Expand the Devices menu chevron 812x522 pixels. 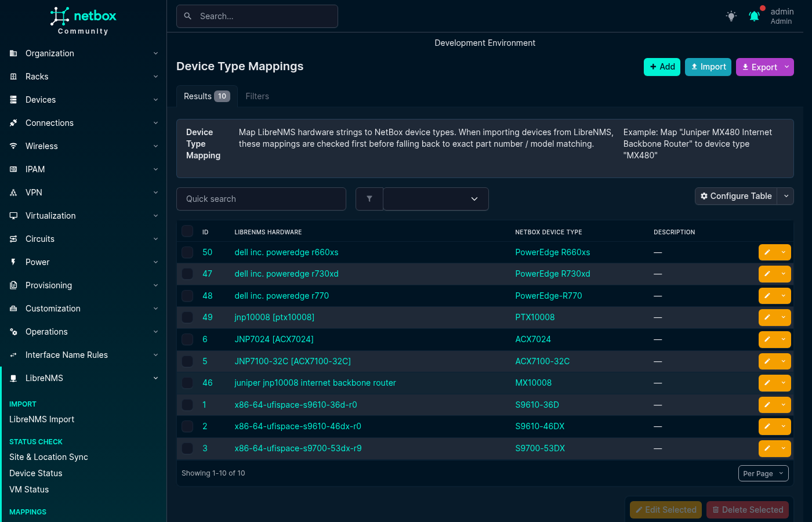[x=155, y=100]
